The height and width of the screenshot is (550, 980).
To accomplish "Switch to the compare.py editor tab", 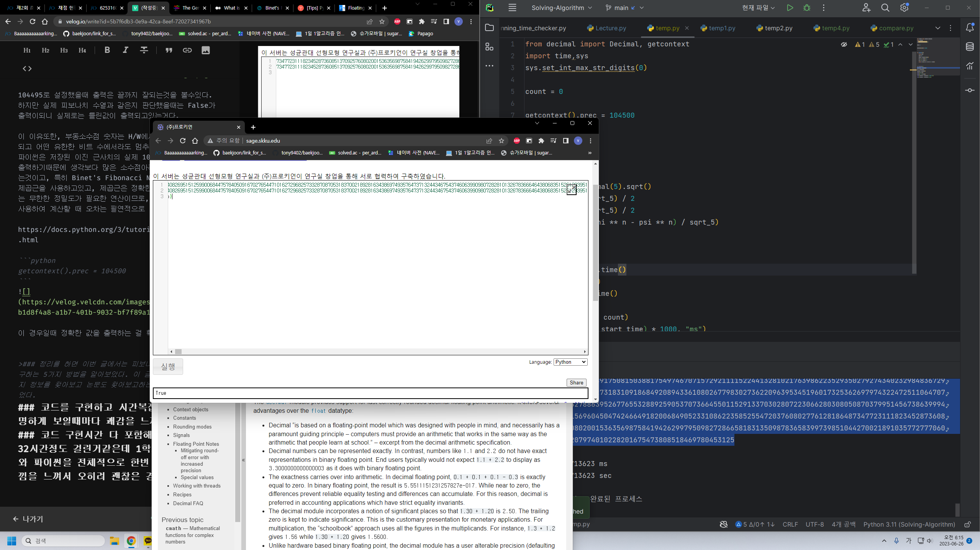I will [x=896, y=28].
